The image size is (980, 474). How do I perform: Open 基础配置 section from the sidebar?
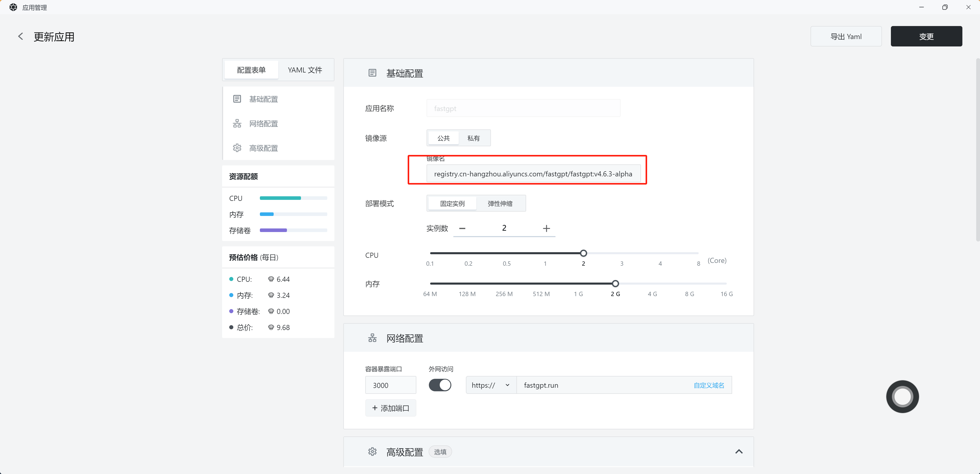[264, 99]
